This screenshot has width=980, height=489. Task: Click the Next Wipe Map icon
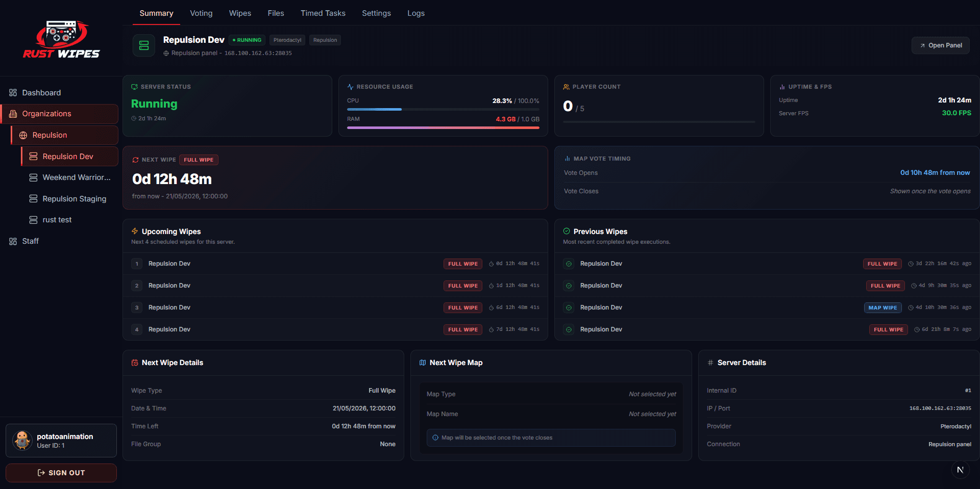[x=423, y=363]
